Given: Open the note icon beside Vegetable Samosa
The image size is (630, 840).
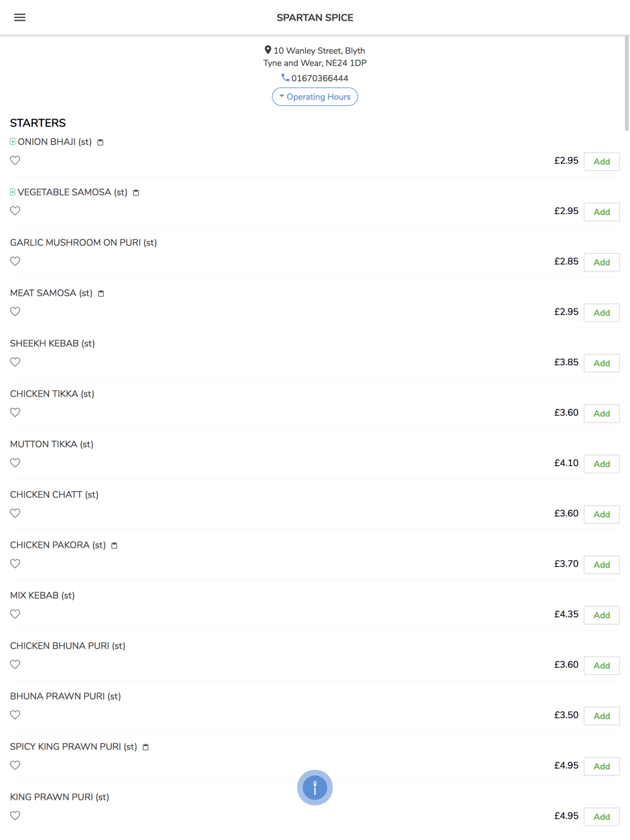Looking at the screenshot, I should pyautogui.click(x=136, y=193).
